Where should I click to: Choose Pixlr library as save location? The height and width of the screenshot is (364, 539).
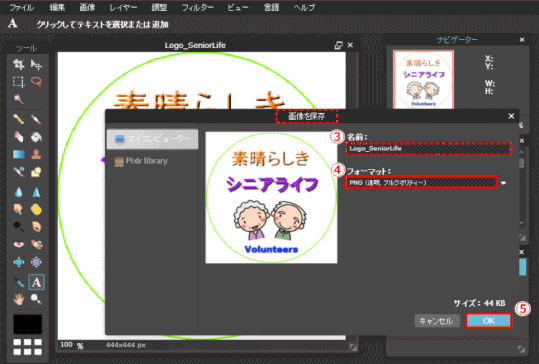pyautogui.click(x=141, y=161)
